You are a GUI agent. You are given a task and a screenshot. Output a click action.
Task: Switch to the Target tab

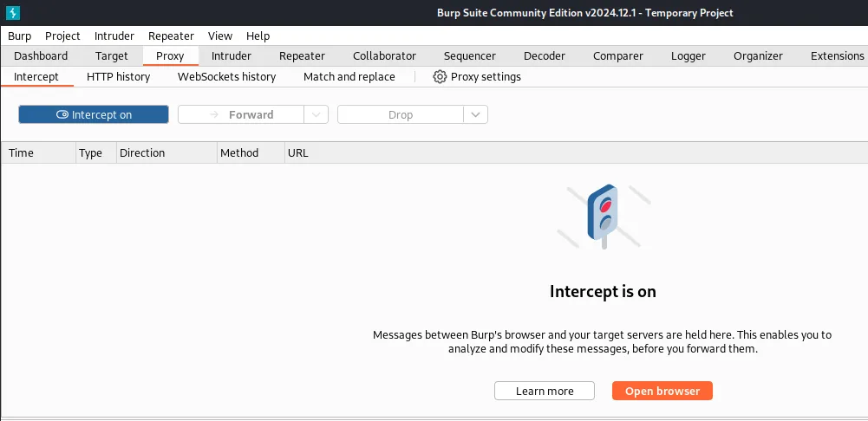click(111, 56)
